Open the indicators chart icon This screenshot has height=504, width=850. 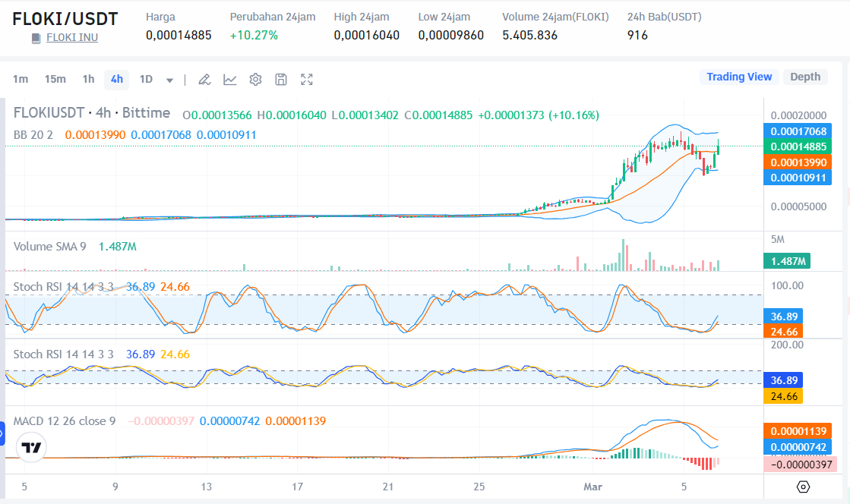[229, 79]
